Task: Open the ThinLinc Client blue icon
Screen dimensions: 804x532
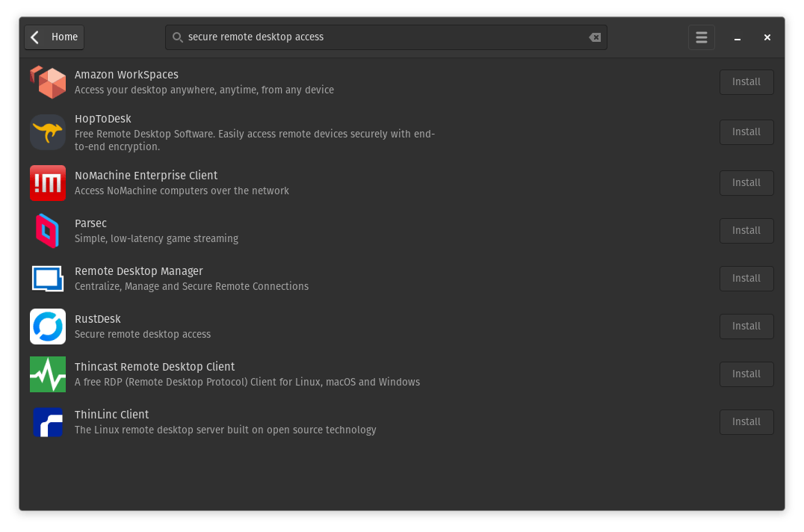Action: click(x=48, y=422)
